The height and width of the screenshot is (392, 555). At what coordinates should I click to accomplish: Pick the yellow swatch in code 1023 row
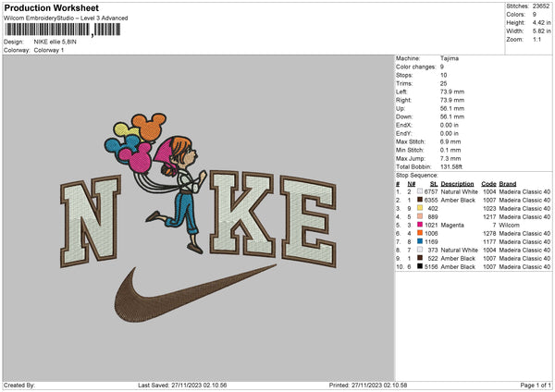[420, 208]
